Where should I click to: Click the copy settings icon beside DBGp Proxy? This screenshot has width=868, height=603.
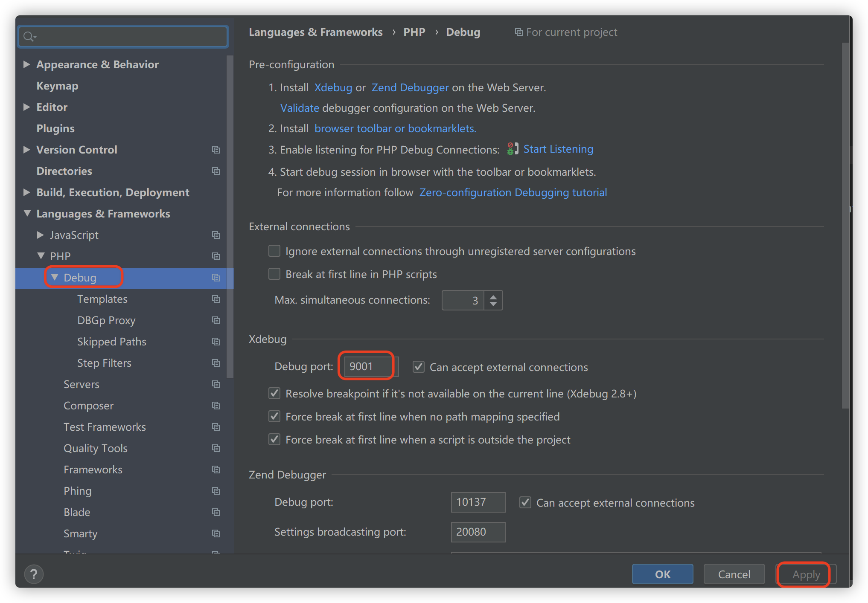click(x=216, y=320)
